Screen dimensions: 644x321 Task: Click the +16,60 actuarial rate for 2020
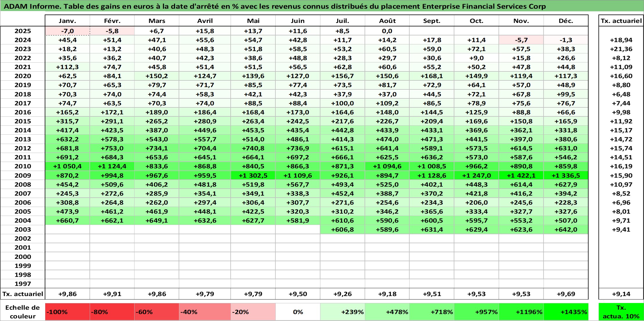tap(621, 76)
